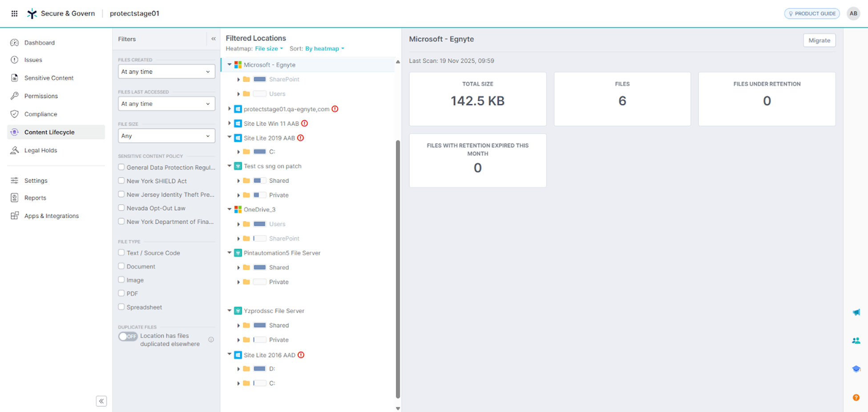Select the Compliance sidebar icon
The width and height of the screenshot is (868, 412).
point(14,114)
